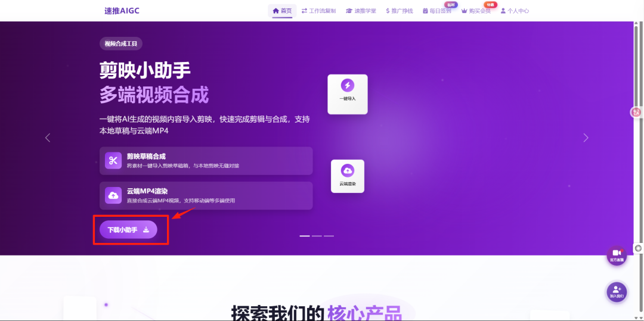Click the translate widget icon at right edge
This screenshot has height=321, width=644.
[x=636, y=112]
